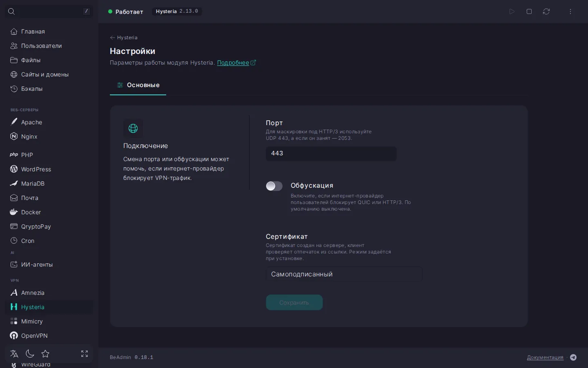This screenshot has height=368, width=588.
Task: Click the star favorites icon
Action: 45,354
